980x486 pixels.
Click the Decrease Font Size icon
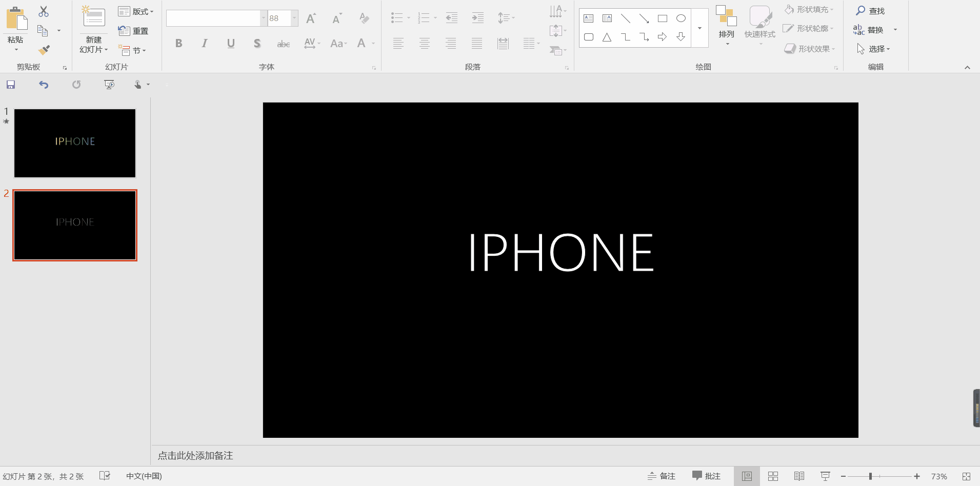pyautogui.click(x=337, y=18)
